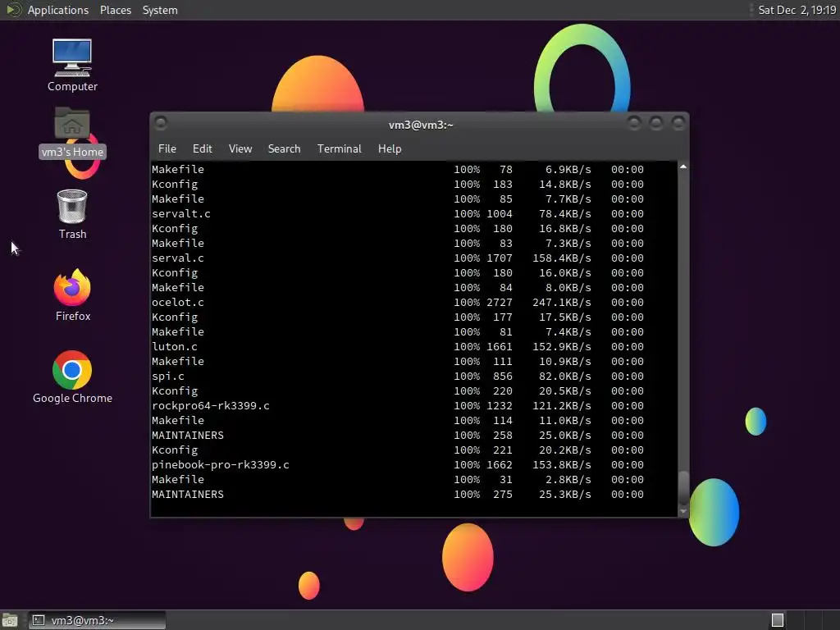Click the luton.c file name

175,347
